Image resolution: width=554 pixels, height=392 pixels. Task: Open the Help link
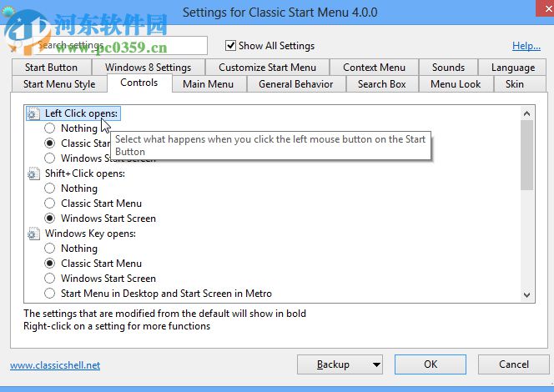[526, 46]
